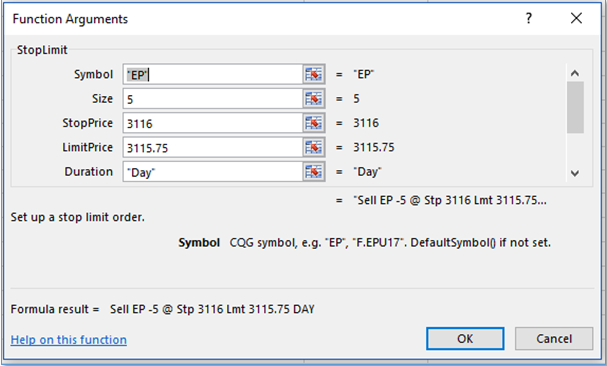607x366 pixels.
Task: Click the LimitPrice result value 3115.75
Action: click(x=374, y=148)
